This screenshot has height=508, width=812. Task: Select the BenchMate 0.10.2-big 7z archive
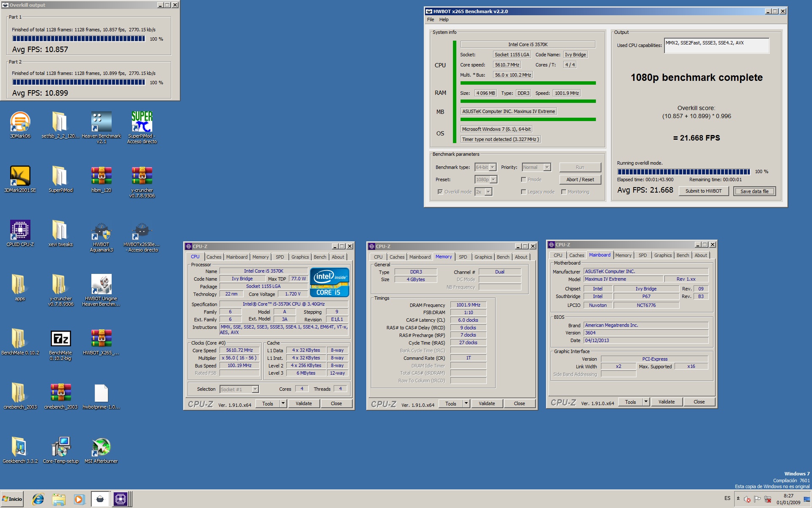click(x=60, y=339)
